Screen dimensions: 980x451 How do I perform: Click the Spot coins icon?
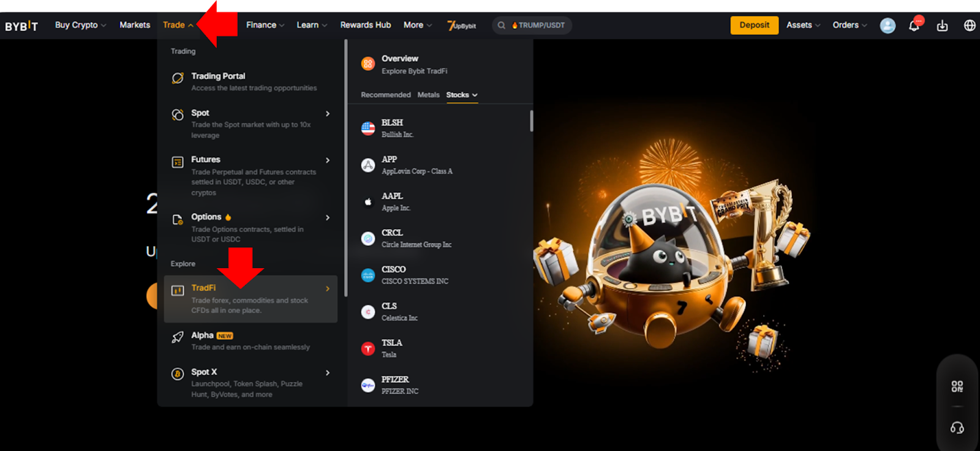coord(178,114)
